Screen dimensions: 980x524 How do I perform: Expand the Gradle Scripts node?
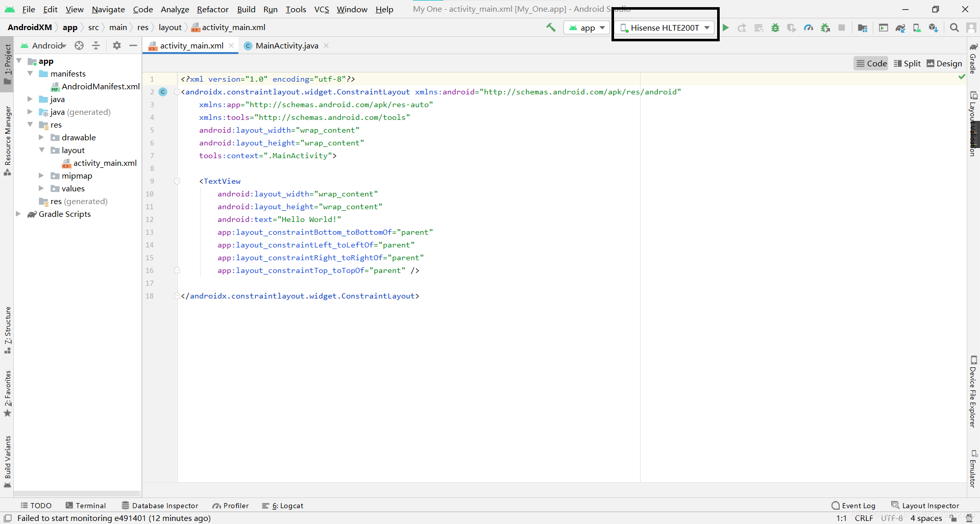tap(19, 214)
